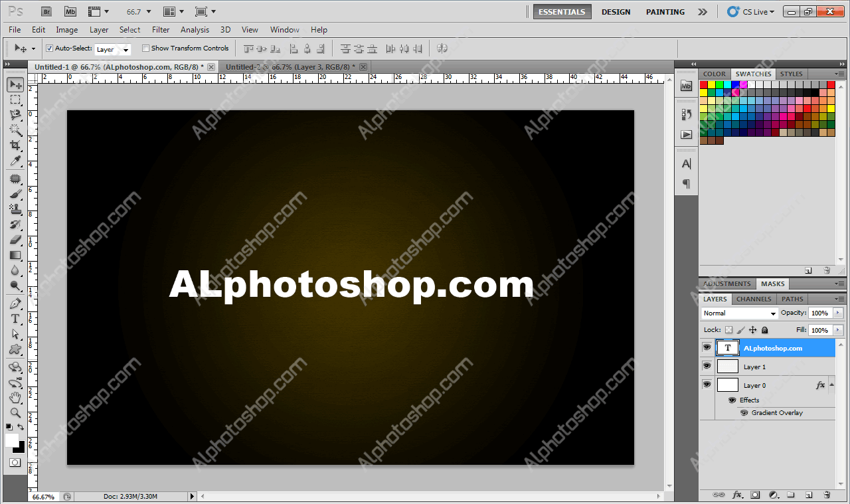This screenshot has height=504, width=850.
Task: Select the Move tool
Action: click(x=15, y=84)
